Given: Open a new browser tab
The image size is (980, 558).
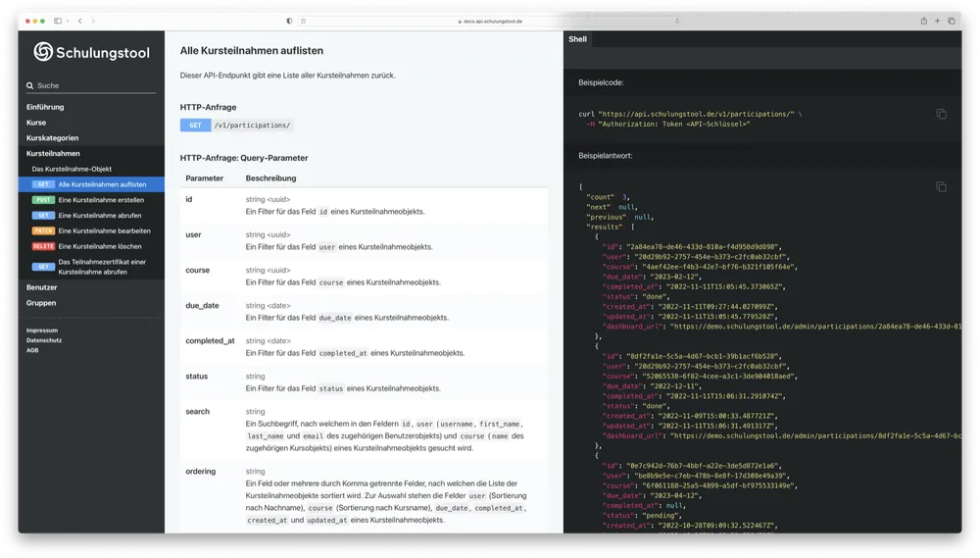Looking at the screenshot, I should pos(938,21).
